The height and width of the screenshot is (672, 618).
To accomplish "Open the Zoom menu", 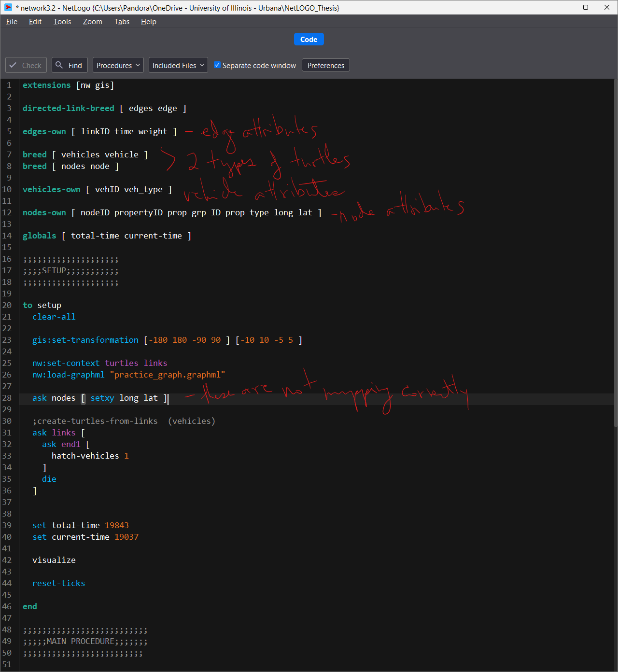I will point(92,22).
